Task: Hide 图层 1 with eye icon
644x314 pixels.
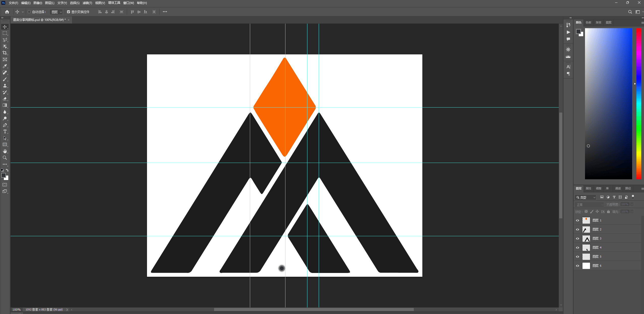Action: 577,220
